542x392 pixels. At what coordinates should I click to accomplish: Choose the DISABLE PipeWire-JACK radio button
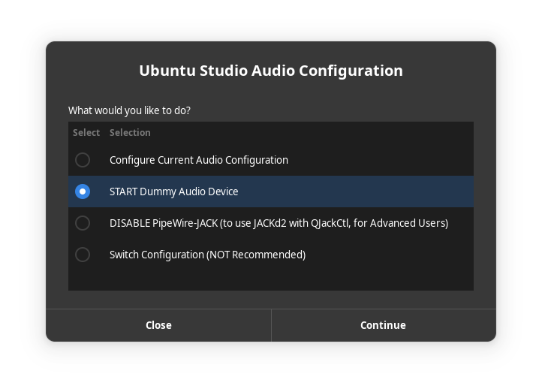pos(83,223)
